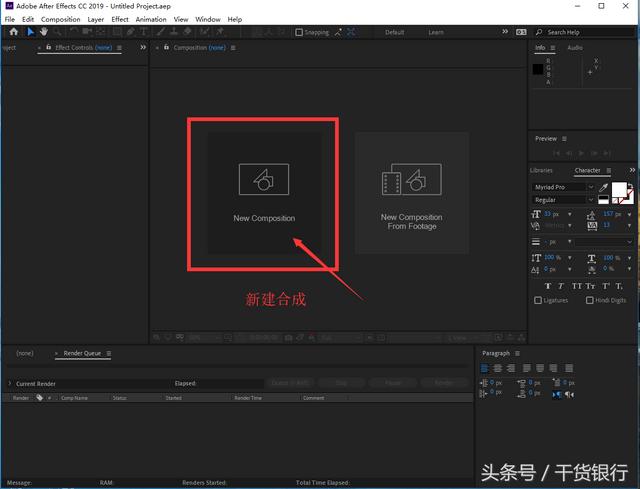This screenshot has height=489, width=640.
Task: Set left-to-right text direction
Action: coord(557,395)
